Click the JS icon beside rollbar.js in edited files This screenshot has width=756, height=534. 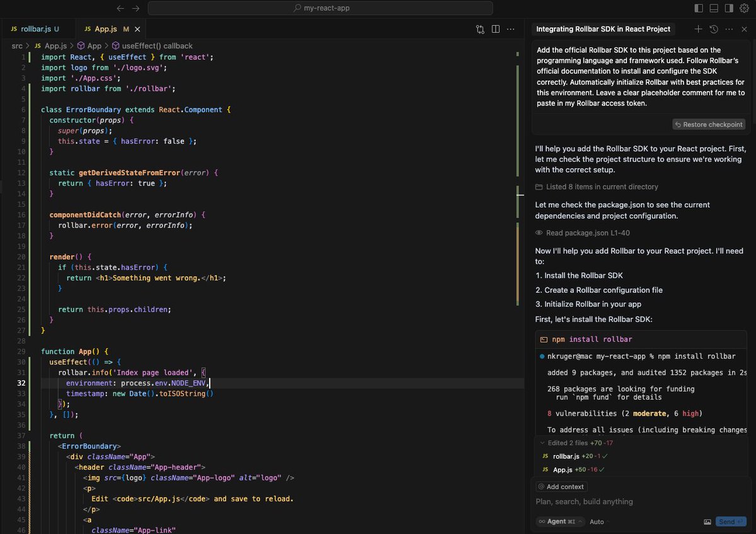(x=546, y=456)
